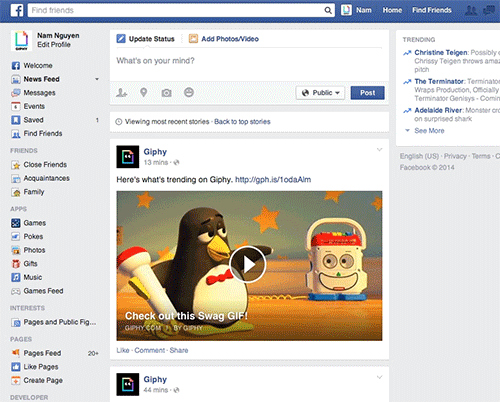Click the camera icon in composer

click(x=166, y=93)
